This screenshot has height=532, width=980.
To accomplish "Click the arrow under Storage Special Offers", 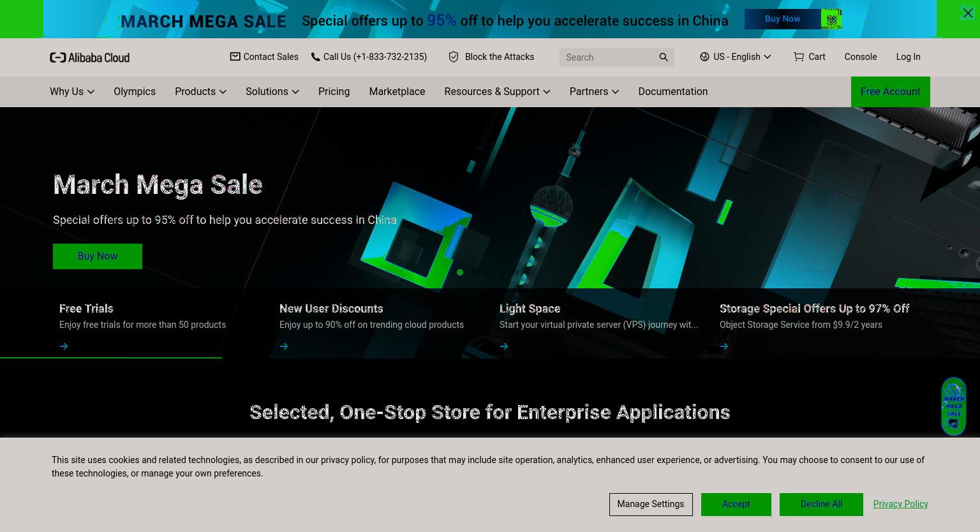I will click(724, 346).
